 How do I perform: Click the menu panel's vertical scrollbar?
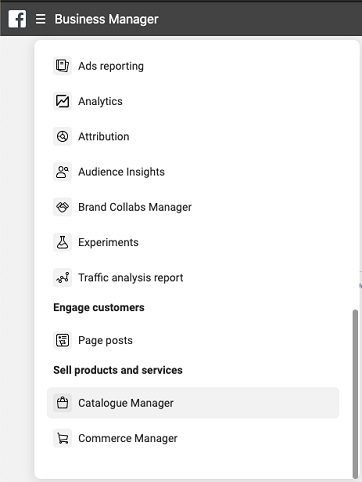(x=355, y=394)
